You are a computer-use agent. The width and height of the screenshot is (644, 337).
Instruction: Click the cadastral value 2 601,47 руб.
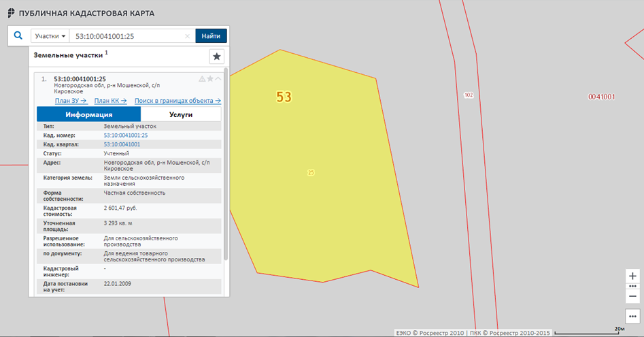(x=120, y=208)
